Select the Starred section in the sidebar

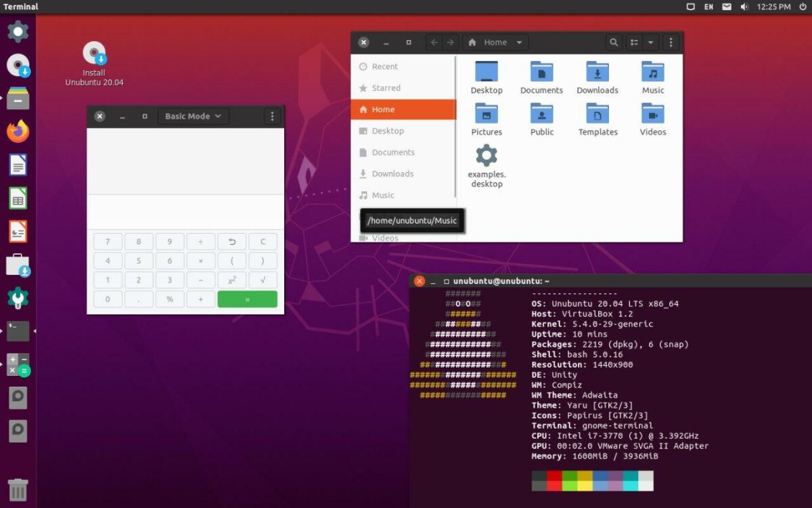[386, 88]
